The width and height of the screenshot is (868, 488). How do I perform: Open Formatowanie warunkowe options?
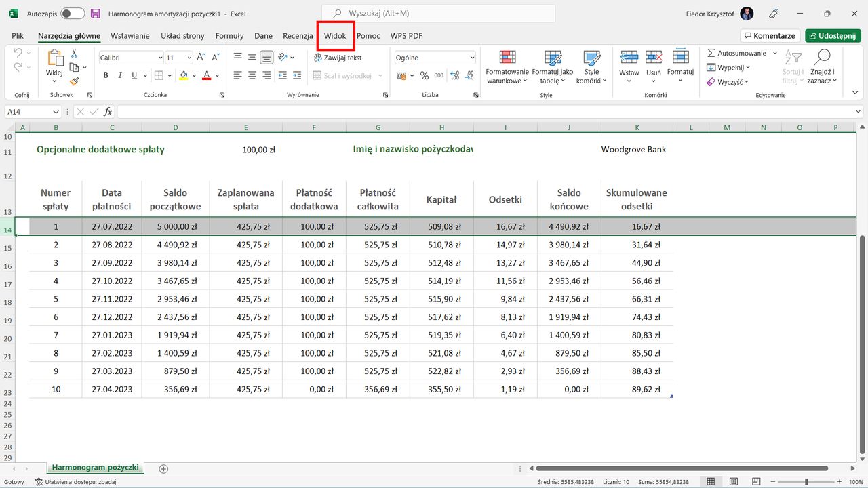[508, 67]
